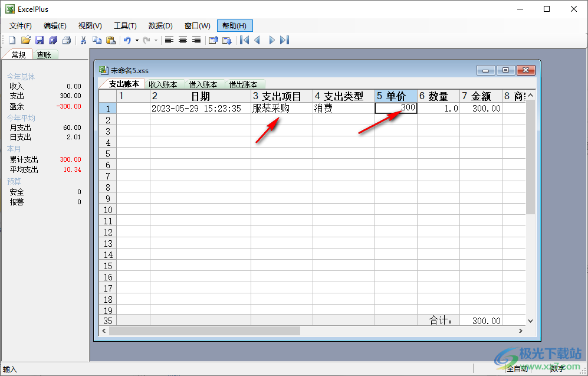The height and width of the screenshot is (376, 588).
Task: Click the 支出项目 column header
Action: (282, 96)
